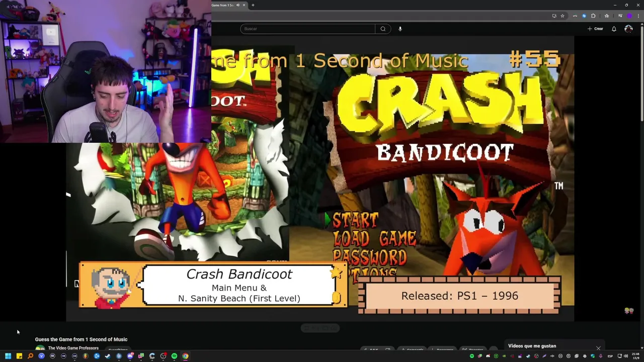This screenshot has height=362, width=644.
Task: Open the Chrome three-dot menu
Action: pos(638,16)
